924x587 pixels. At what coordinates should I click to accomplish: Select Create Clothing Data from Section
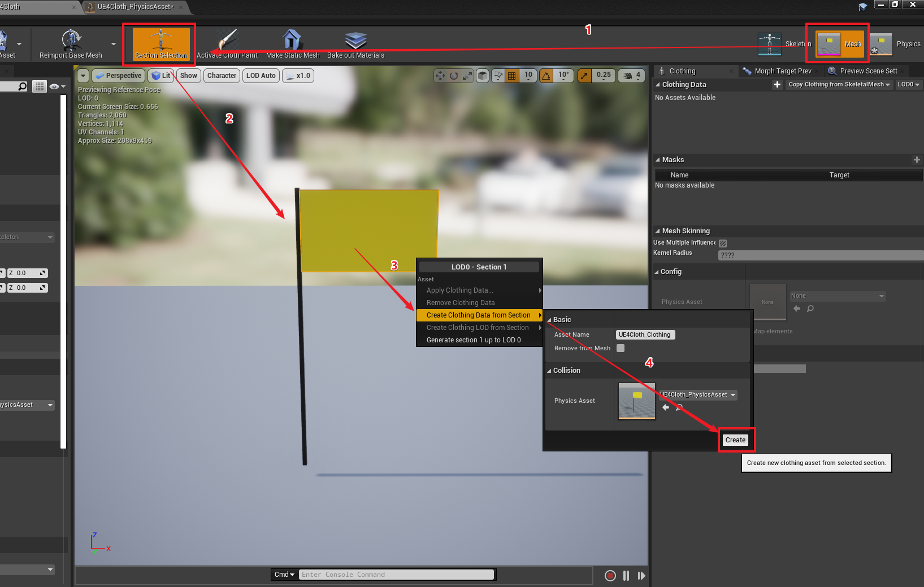pyautogui.click(x=479, y=315)
